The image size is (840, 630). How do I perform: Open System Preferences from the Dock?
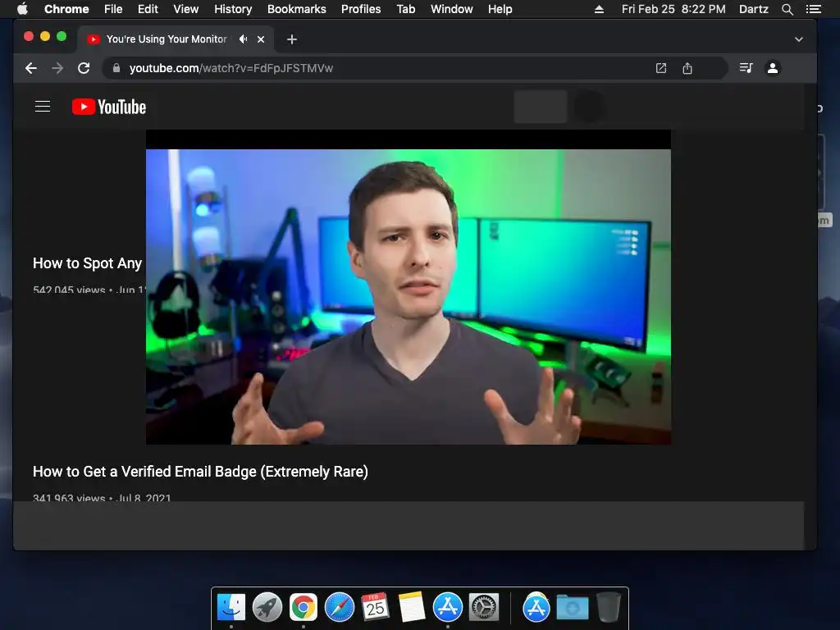click(x=484, y=607)
